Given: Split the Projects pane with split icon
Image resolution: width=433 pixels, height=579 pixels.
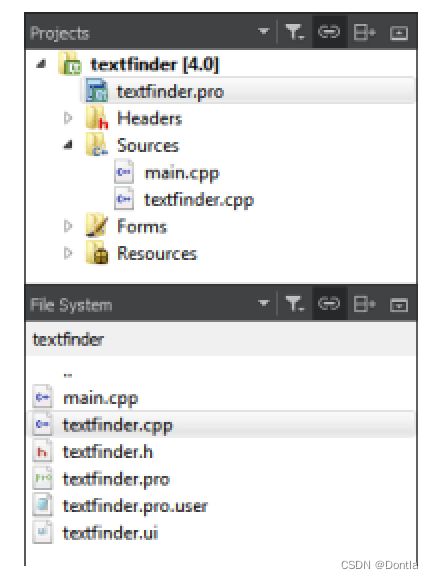Looking at the screenshot, I should (x=364, y=32).
